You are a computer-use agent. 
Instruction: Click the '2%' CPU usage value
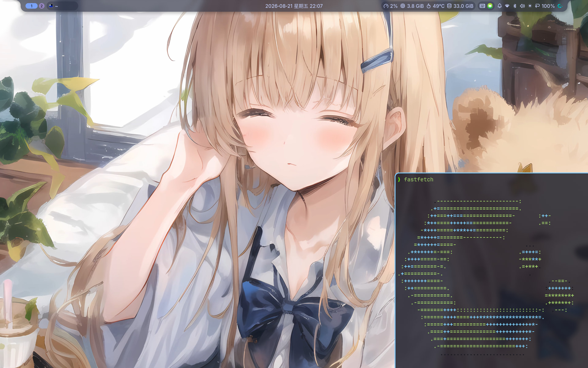[x=394, y=6]
